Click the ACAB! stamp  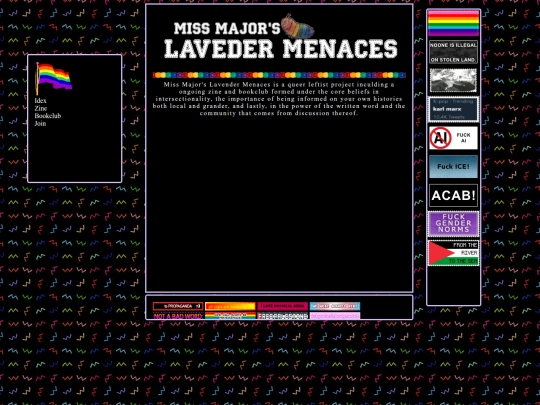click(453, 195)
